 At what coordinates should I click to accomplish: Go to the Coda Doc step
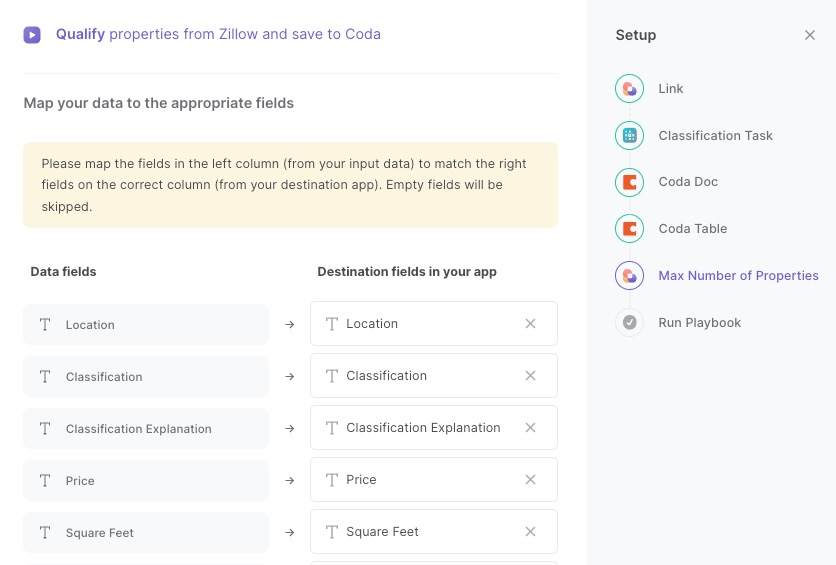click(688, 182)
